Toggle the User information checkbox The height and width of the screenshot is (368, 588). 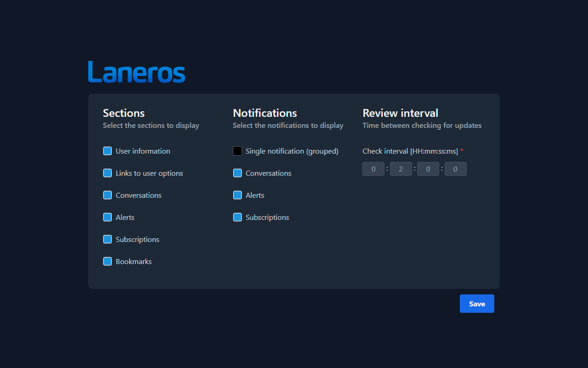107,151
